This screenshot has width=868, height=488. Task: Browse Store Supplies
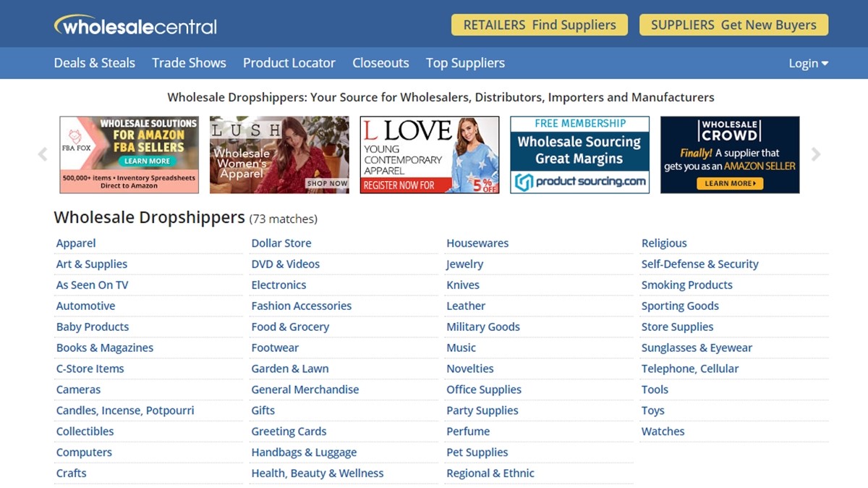coord(678,327)
